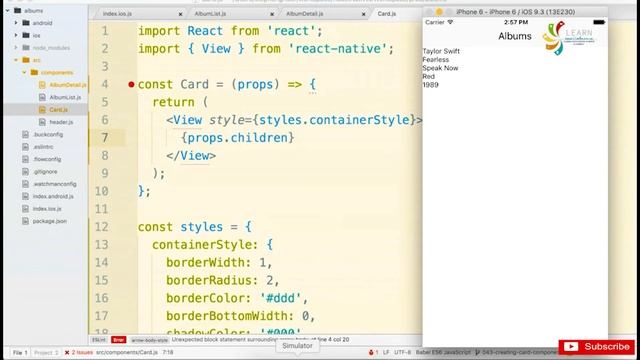Viewport: 640px width, 360px height.
Task: Click the .flowconfig file icon
Action: tap(26, 159)
